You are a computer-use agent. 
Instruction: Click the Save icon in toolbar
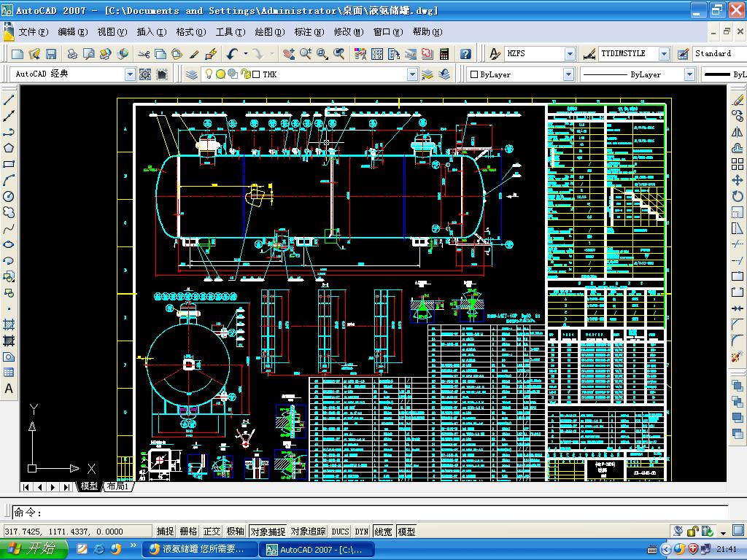point(51,54)
